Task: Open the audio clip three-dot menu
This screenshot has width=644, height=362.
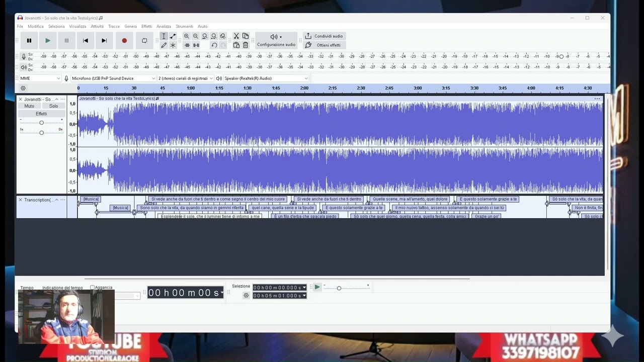Action: tap(597, 99)
